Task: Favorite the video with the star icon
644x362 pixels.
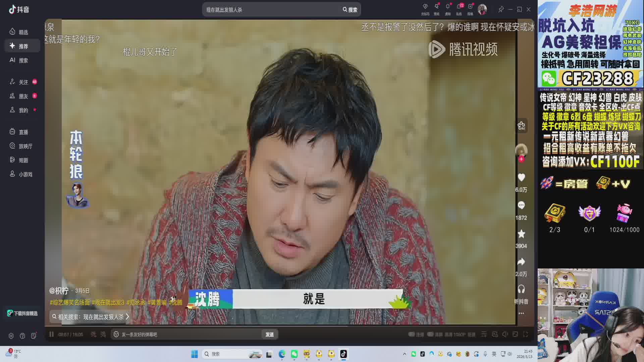Action: click(521, 234)
